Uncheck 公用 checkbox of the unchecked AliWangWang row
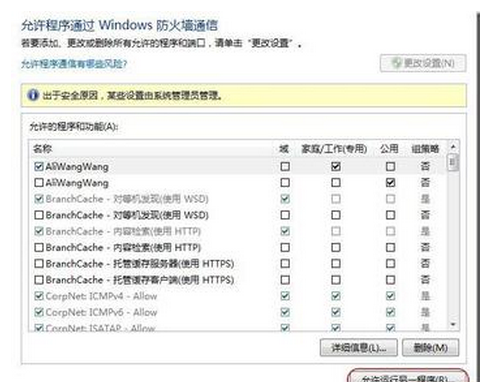The width and height of the screenshot is (481, 382). (x=390, y=183)
